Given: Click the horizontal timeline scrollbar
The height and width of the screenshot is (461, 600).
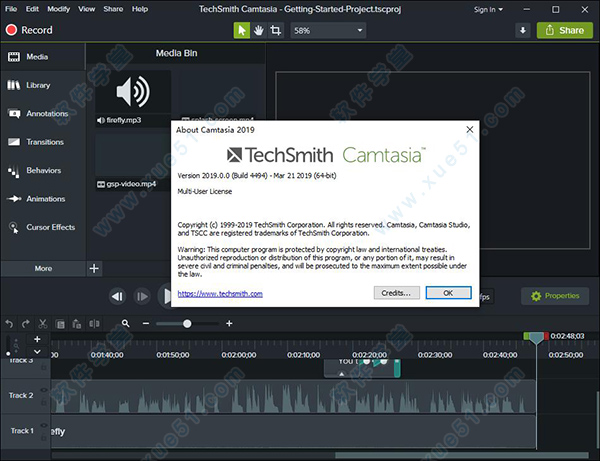Looking at the screenshot, I should coord(461,455).
